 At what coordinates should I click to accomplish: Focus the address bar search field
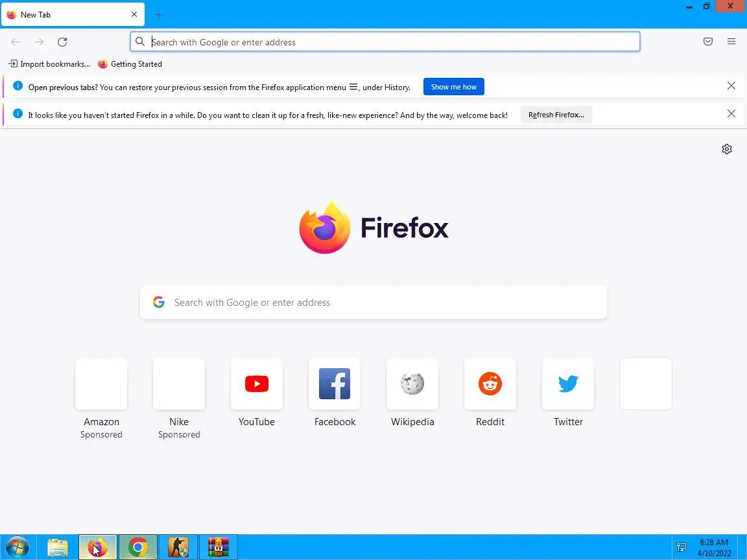(x=385, y=42)
